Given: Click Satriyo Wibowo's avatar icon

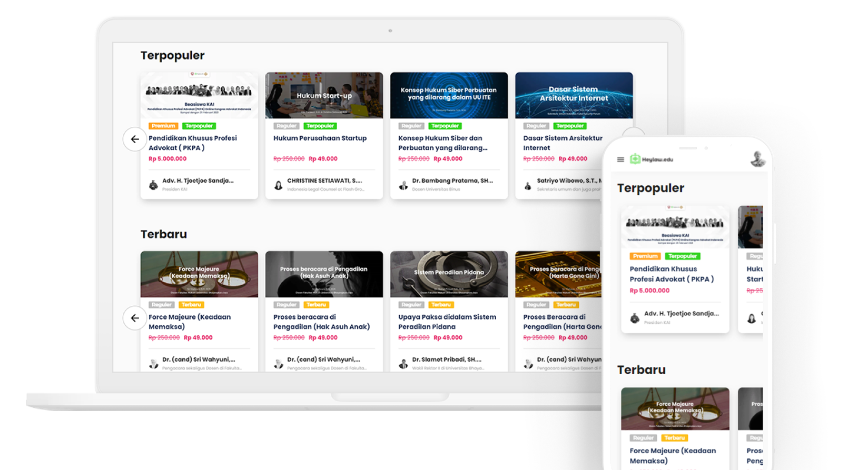Looking at the screenshot, I should click(x=528, y=185).
